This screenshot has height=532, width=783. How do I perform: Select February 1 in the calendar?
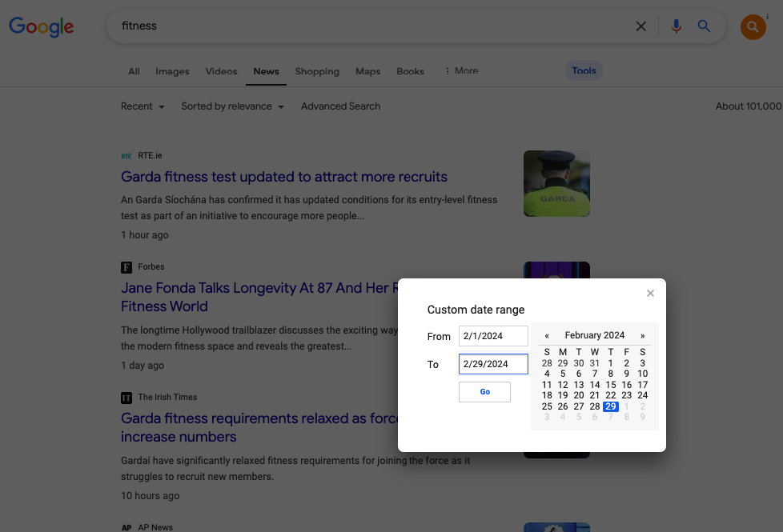[611, 363]
